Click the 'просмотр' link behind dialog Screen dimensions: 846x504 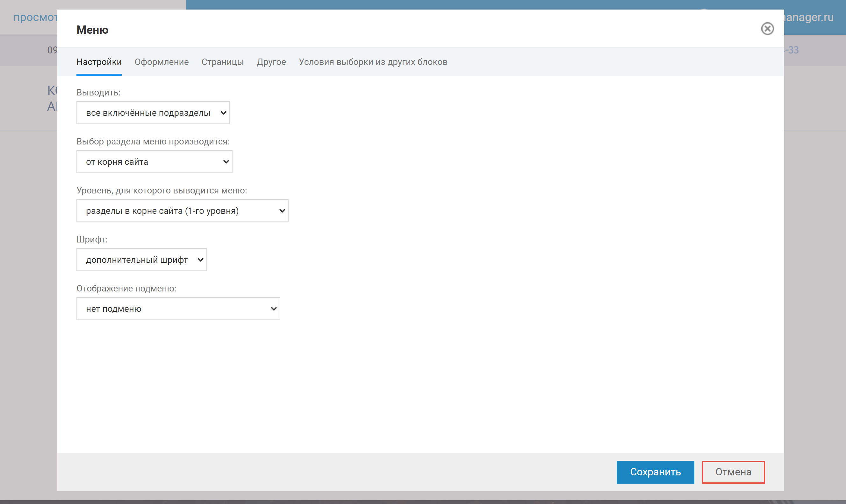[35, 17]
